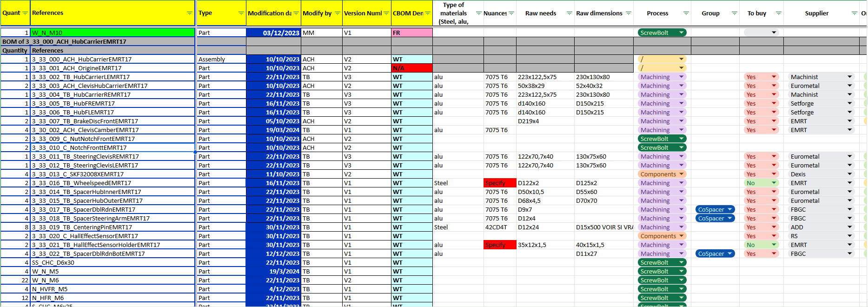Open the Type of materials filter arrow
This screenshot has height=307, width=868.
[x=478, y=13]
